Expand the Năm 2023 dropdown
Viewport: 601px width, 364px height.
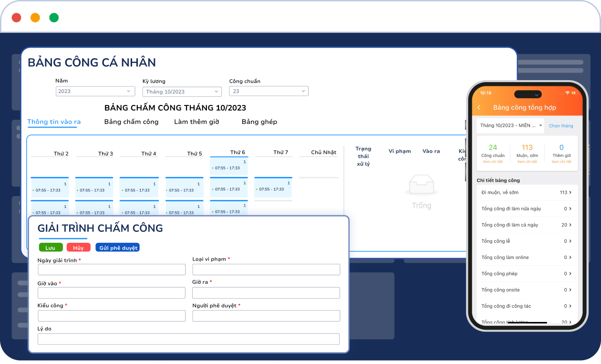click(x=95, y=91)
